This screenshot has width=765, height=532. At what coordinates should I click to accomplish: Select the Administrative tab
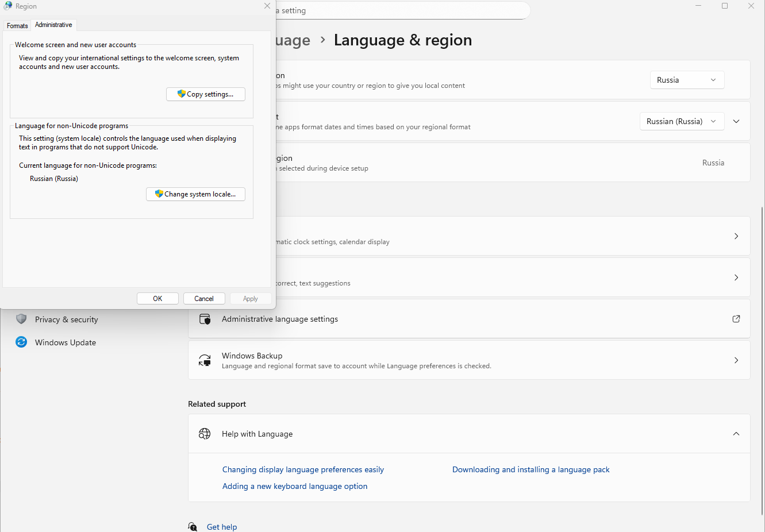pos(53,25)
